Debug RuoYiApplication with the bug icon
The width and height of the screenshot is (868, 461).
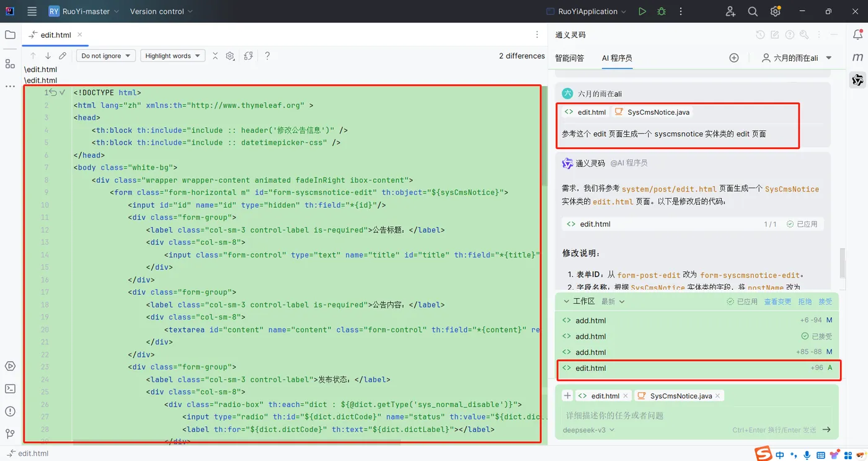662,11
